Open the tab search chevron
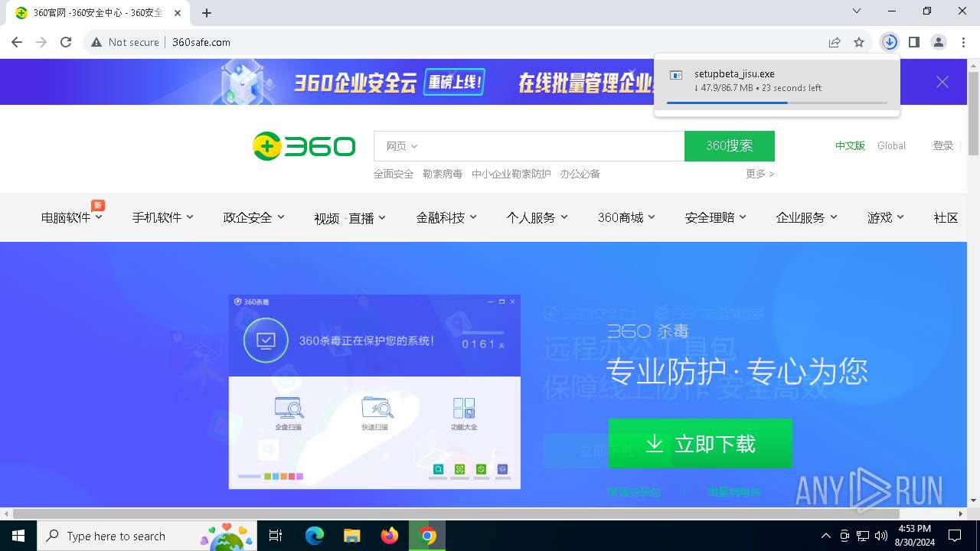The width and height of the screenshot is (980, 551). pos(857,11)
